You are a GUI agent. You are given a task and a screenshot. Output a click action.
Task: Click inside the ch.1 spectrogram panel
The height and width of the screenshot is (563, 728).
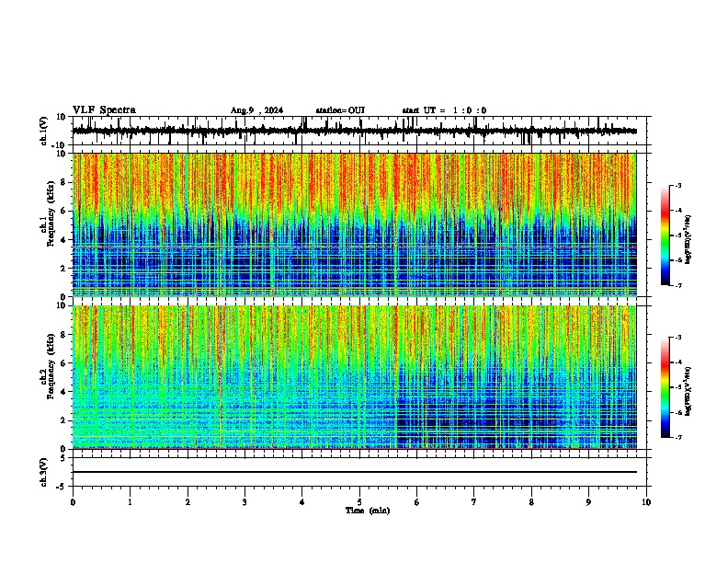pos(355,224)
